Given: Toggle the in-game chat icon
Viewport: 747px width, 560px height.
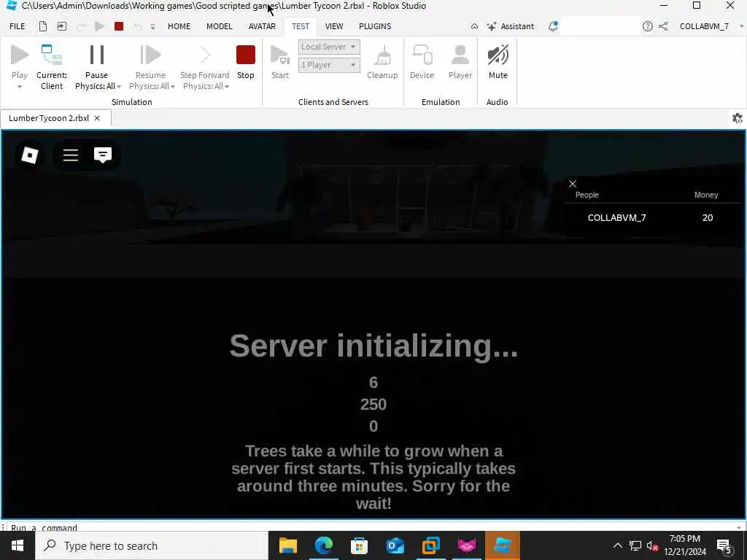Looking at the screenshot, I should coord(103,155).
